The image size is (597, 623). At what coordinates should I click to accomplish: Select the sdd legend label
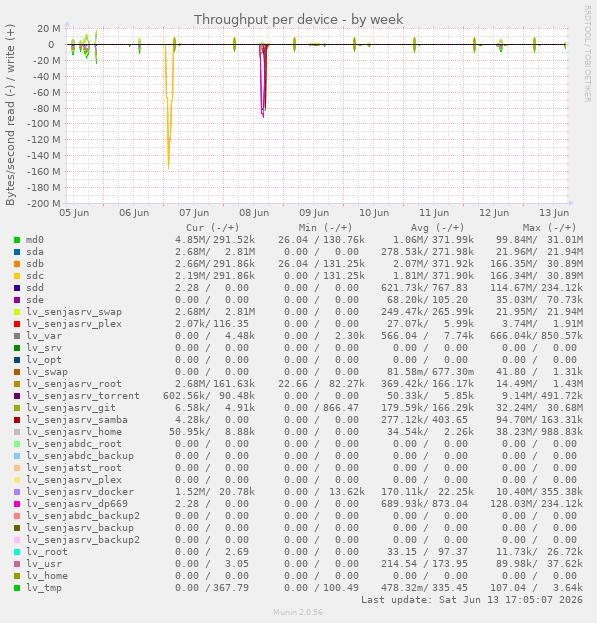point(35,288)
